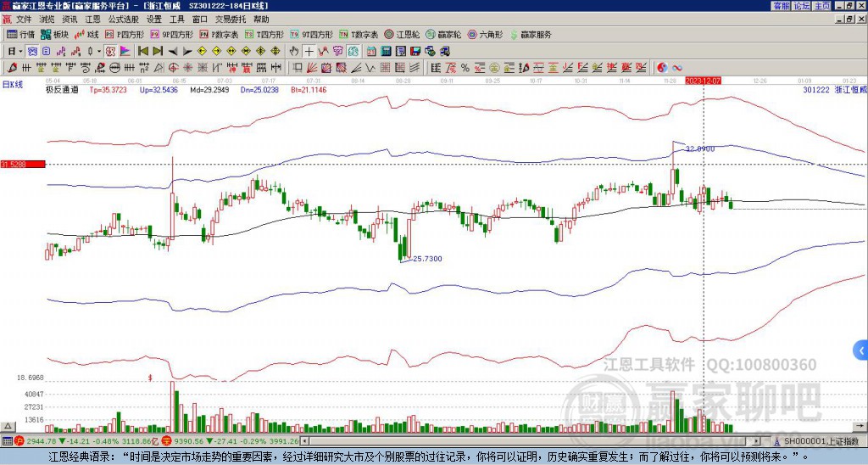Open the 设置 menu
Screen dimensions: 868x465
pos(154,20)
